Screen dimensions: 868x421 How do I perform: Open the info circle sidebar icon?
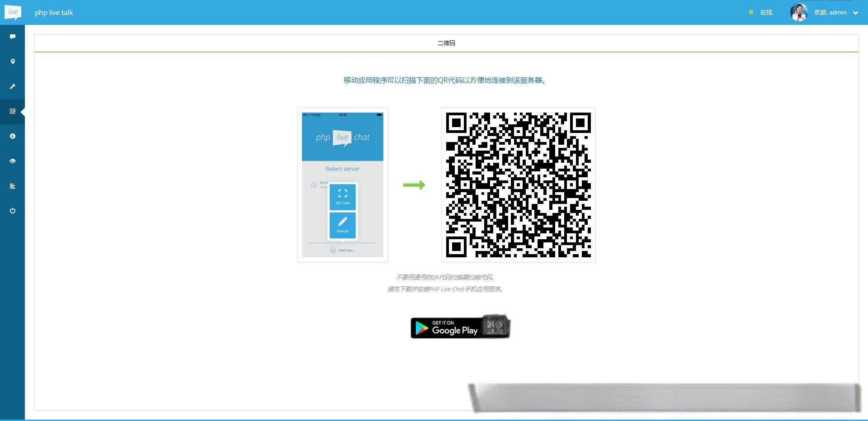pyautogui.click(x=13, y=136)
